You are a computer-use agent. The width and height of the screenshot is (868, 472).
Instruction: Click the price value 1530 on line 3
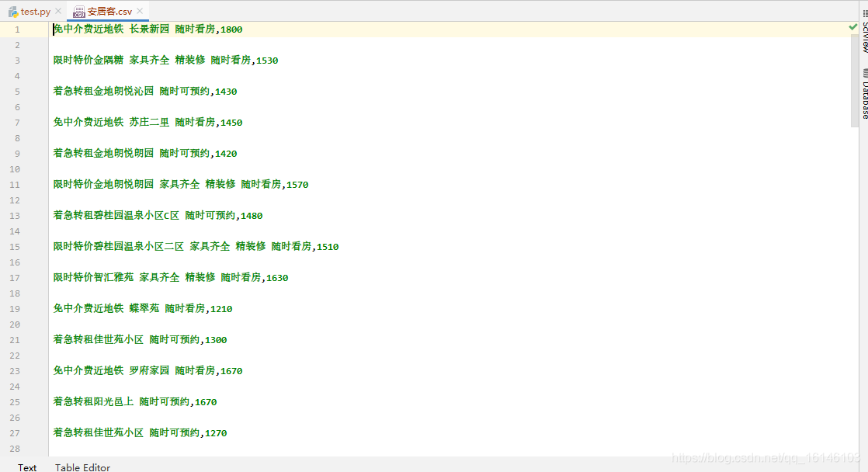coord(267,61)
